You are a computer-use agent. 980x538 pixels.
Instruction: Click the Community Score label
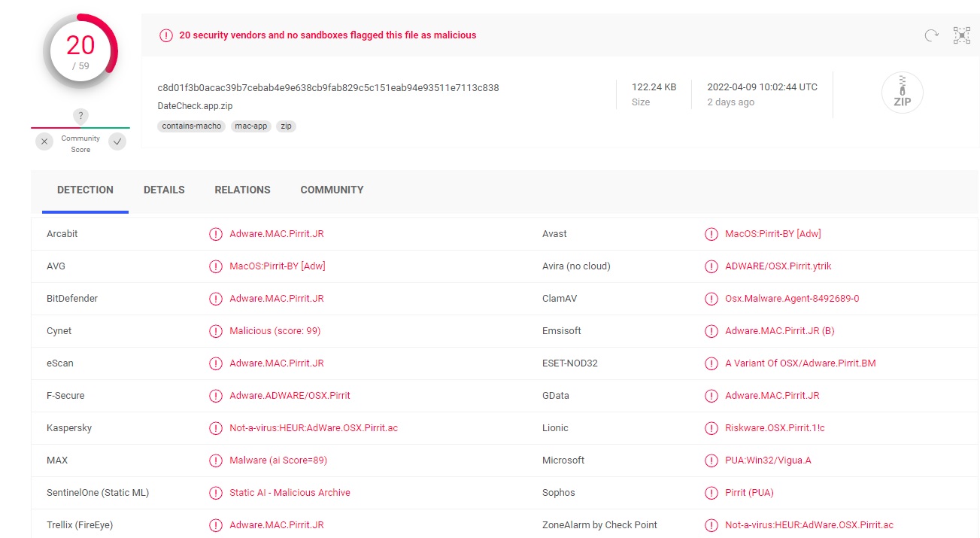80,144
